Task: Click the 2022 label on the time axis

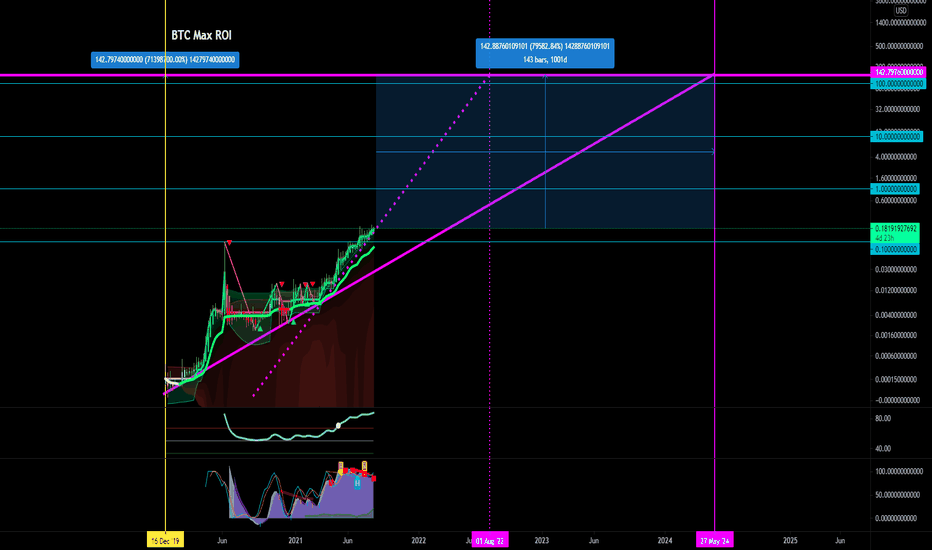Action: (418, 540)
